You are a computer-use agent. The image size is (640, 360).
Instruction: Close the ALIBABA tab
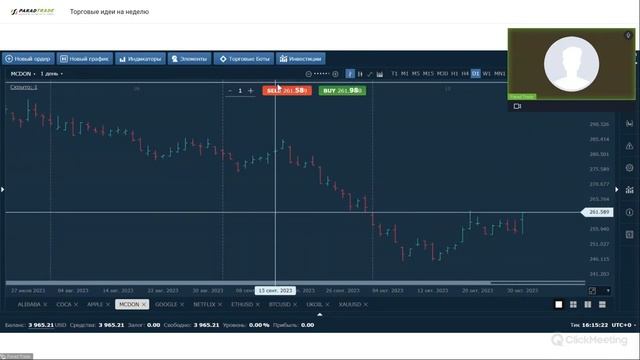tap(45, 304)
